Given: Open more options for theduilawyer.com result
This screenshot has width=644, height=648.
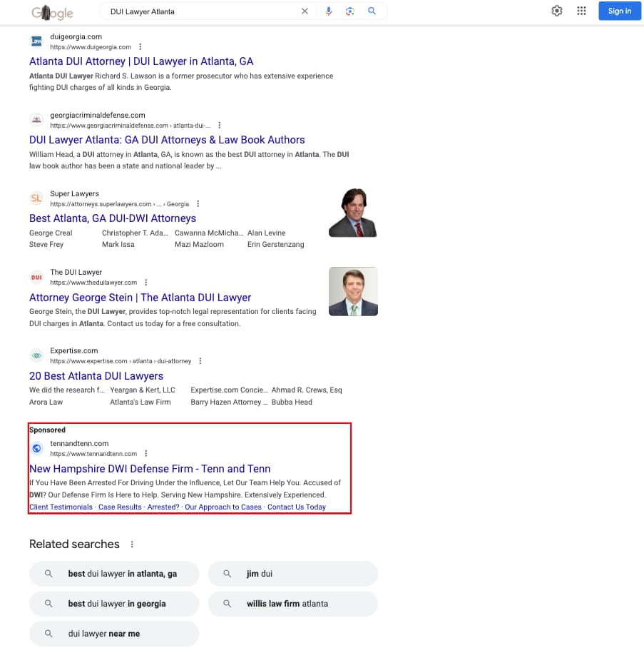Looking at the screenshot, I should (x=145, y=283).
